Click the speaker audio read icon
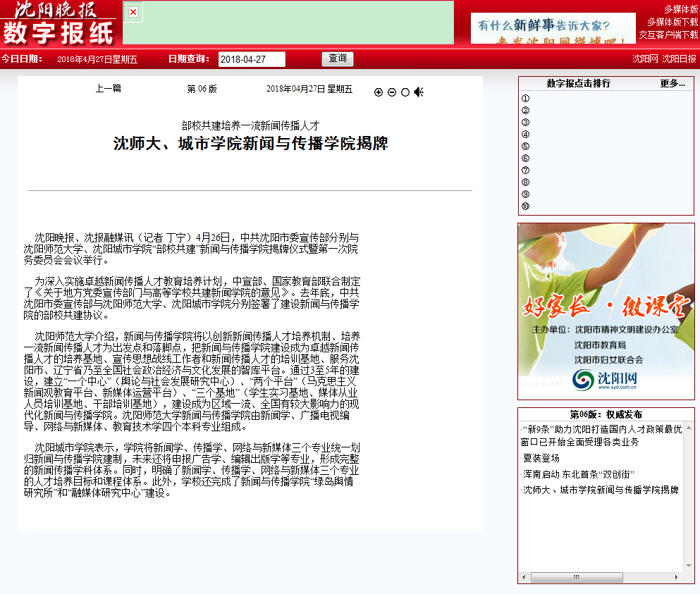Image resolution: width=700 pixels, height=594 pixels. pyautogui.click(x=419, y=92)
